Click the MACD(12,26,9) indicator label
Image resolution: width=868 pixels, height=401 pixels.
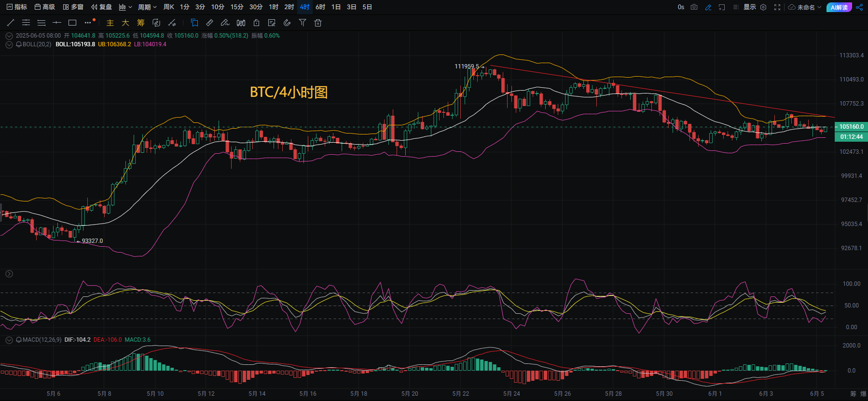[42, 340]
